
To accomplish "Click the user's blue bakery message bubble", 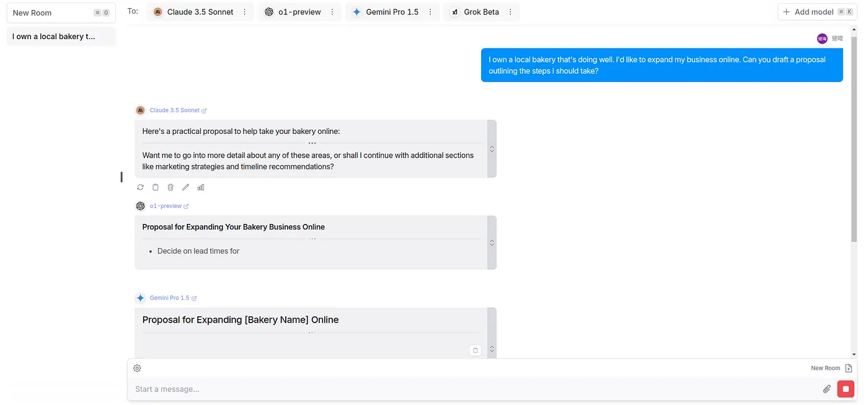I will (x=662, y=65).
